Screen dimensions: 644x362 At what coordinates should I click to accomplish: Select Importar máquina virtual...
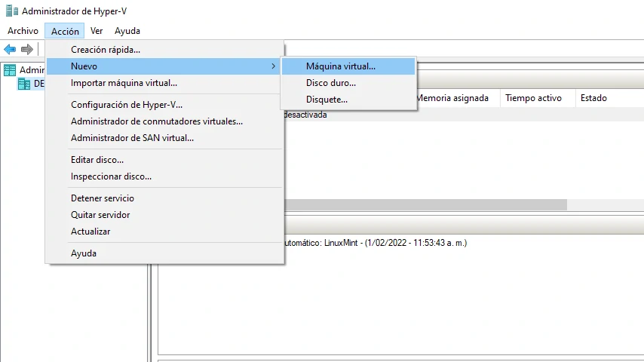tap(164, 83)
